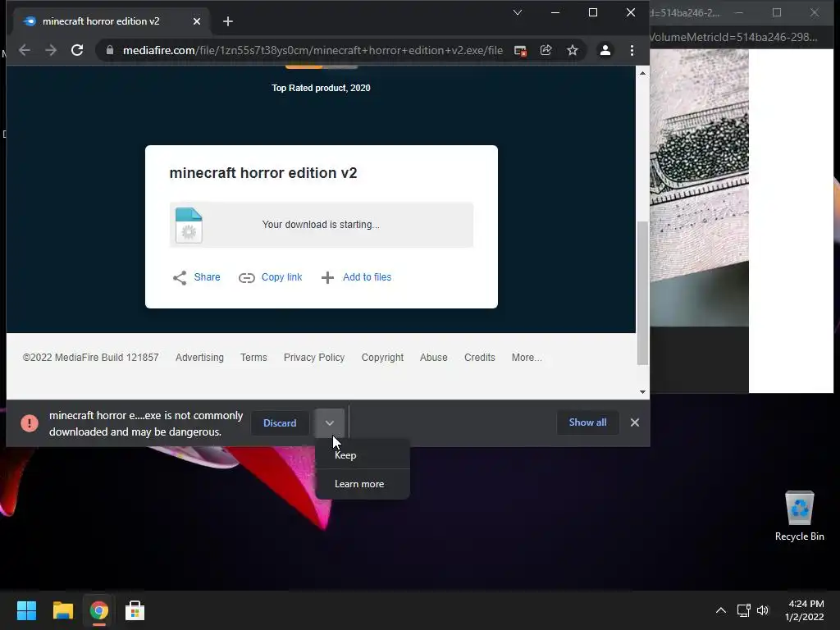
Task: Click Add to files
Action: (367, 277)
